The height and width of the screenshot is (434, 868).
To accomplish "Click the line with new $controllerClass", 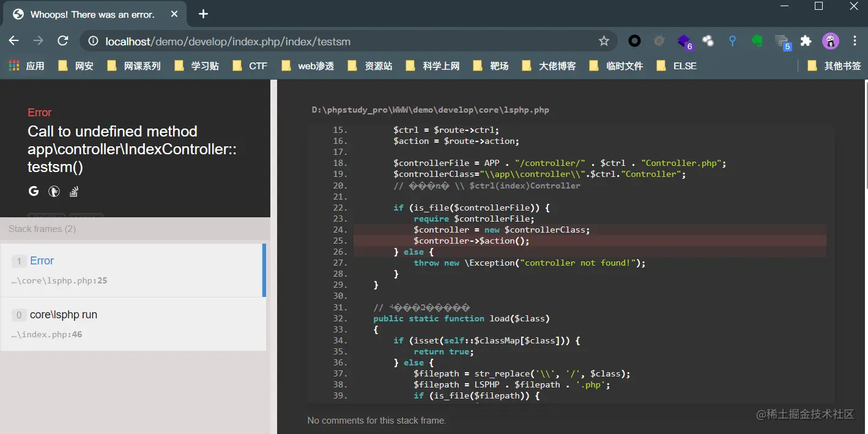I will coord(590,230).
